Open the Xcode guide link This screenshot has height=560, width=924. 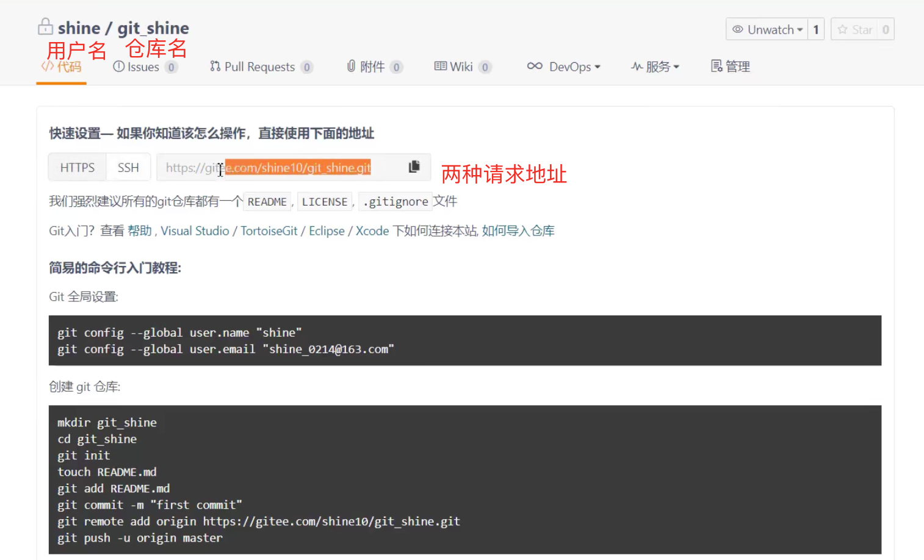(x=372, y=231)
